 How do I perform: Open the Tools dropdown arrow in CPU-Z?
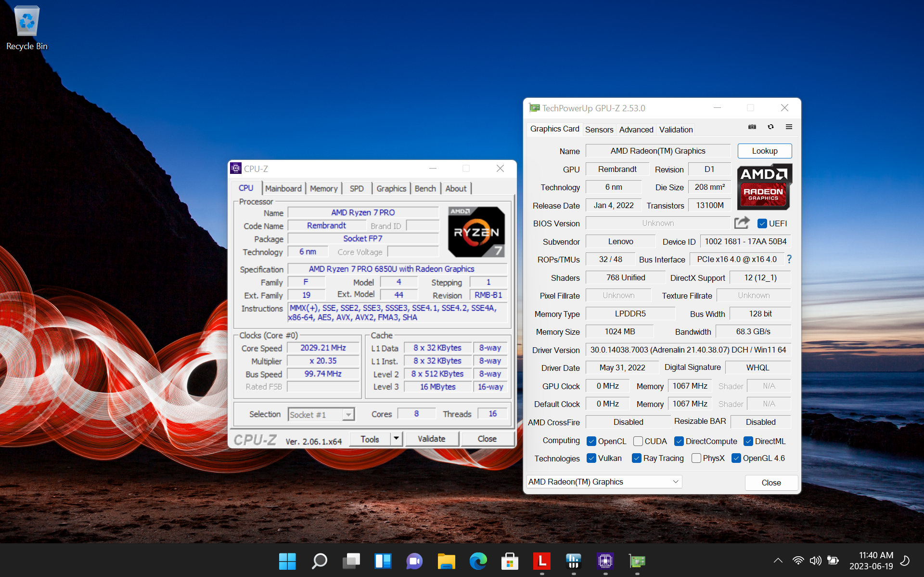tap(397, 439)
